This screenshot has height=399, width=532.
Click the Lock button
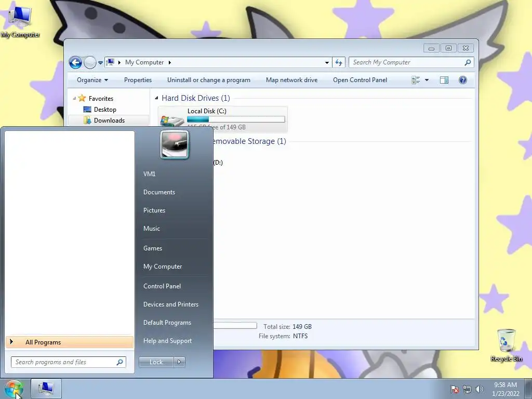156,362
